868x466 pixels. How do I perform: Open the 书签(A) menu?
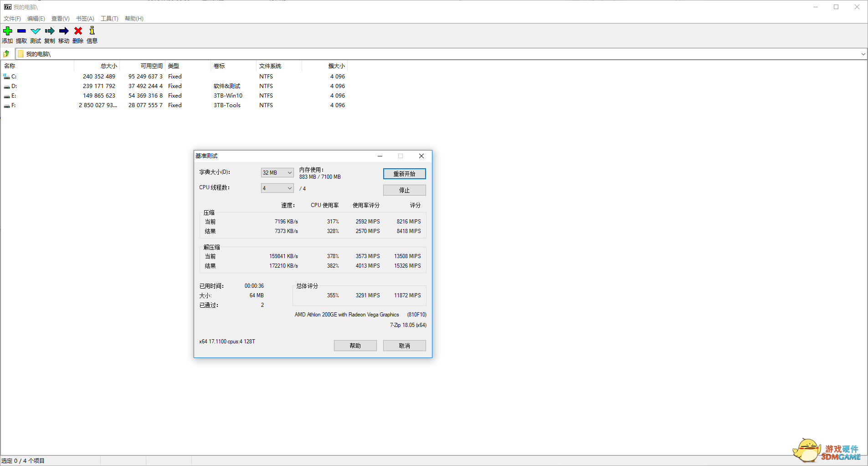pos(85,19)
